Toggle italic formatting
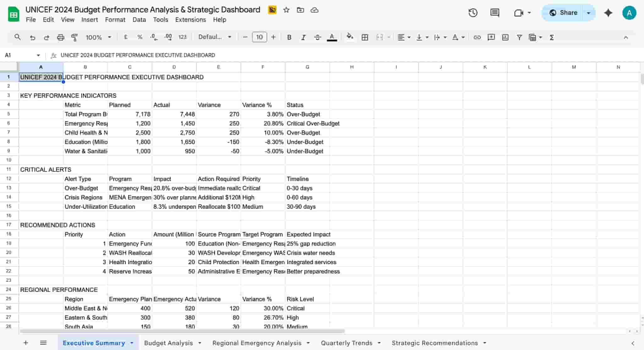Image resolution: width=644 pixels, height=350 pixels. (303, 37)
